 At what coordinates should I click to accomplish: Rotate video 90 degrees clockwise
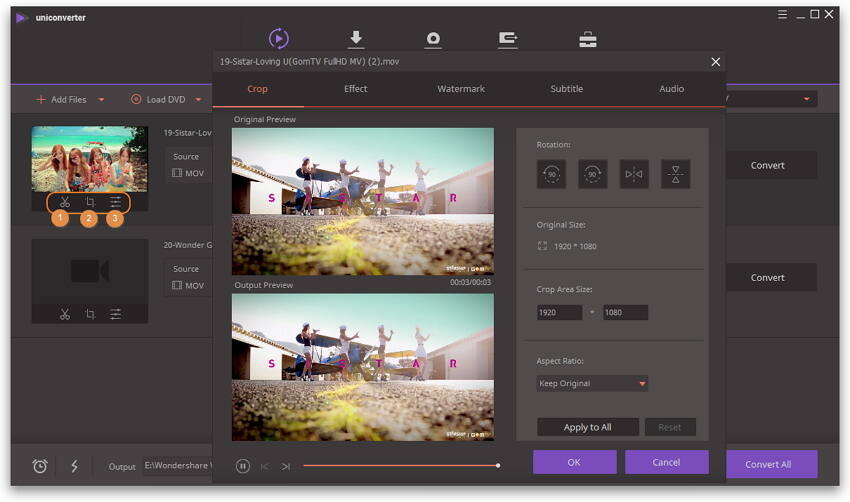(593, 174)
